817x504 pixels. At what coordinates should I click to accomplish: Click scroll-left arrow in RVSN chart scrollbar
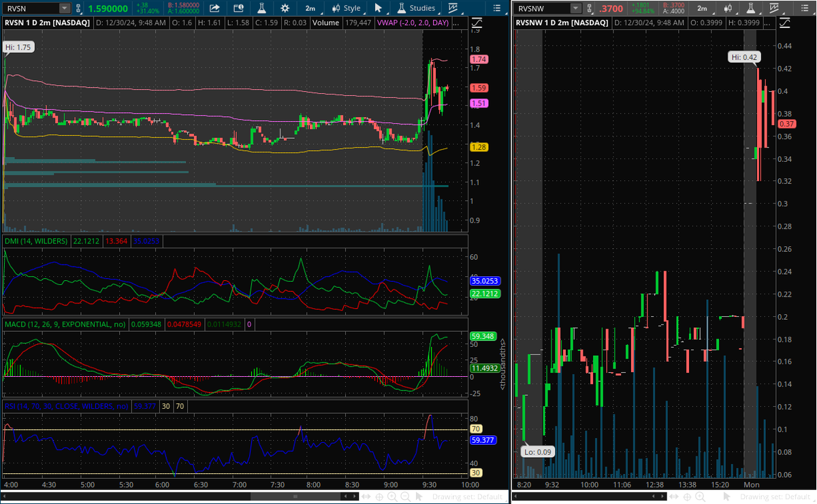(345, 497)
